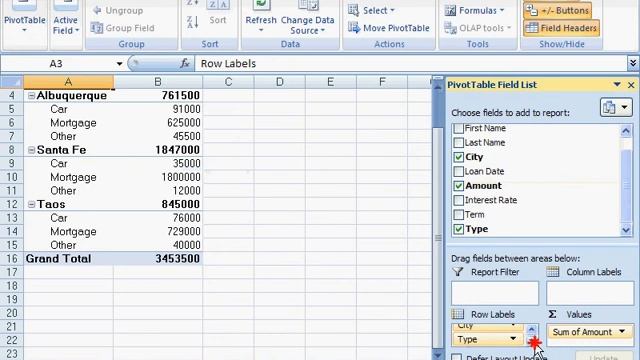Screen dimensions: 640x360
Task: Select column A header
Action: (69, 82)
